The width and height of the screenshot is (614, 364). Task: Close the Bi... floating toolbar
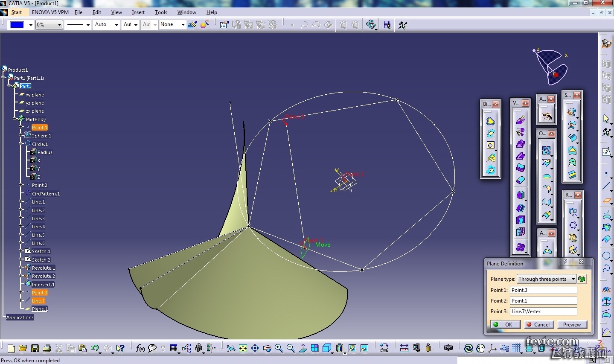click(495, 104)
